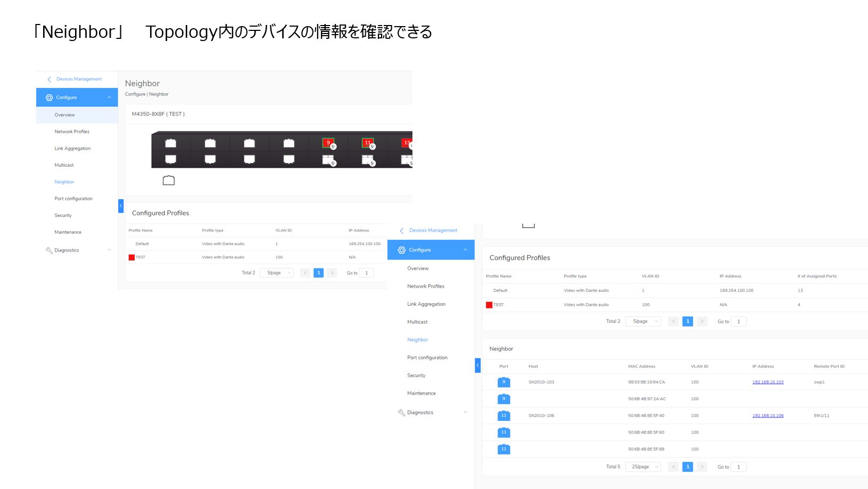
Task: Click the Go to field under Neighbor table
Action: click(x=739, y=467)
